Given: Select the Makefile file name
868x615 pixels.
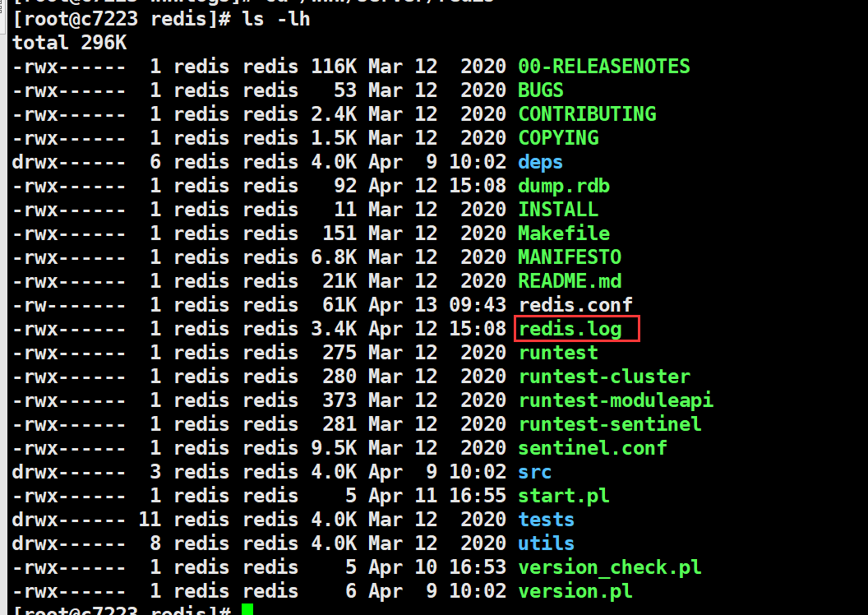Looking at the screenshot, I should pos(564,233).
